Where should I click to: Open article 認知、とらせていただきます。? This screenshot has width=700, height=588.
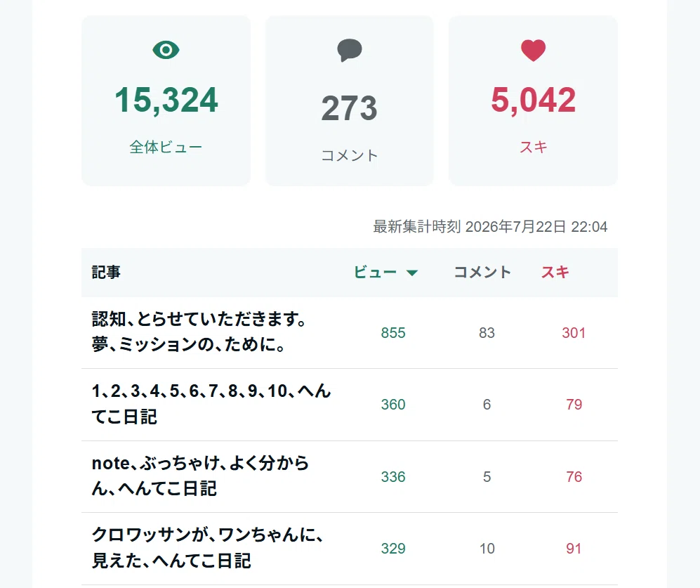pos(199,332)
